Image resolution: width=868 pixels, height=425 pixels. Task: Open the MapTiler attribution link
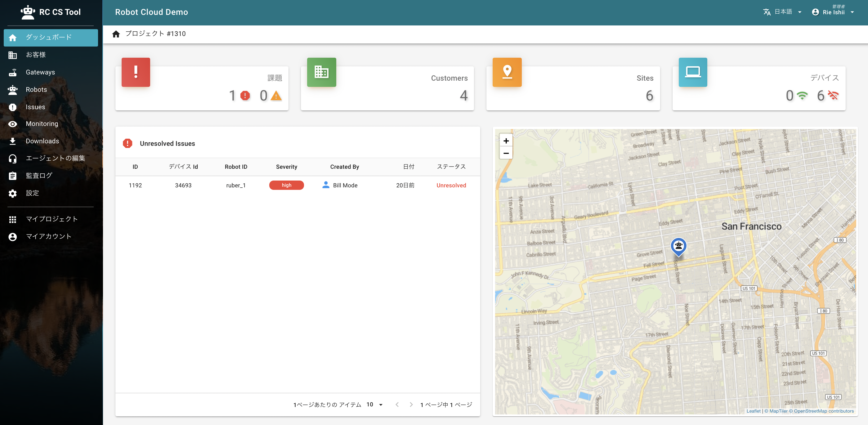pyautogui.click(x=776, y=411)
